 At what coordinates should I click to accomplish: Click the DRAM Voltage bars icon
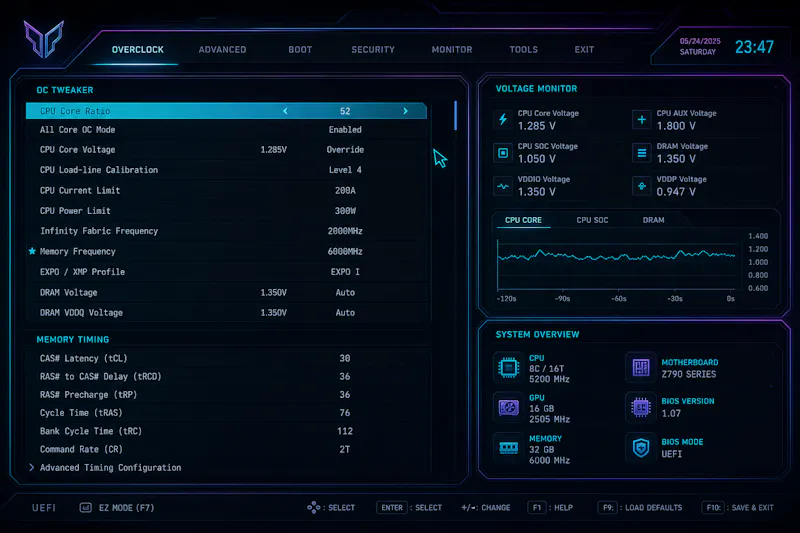pyautogui.click(x=641, y=153)
